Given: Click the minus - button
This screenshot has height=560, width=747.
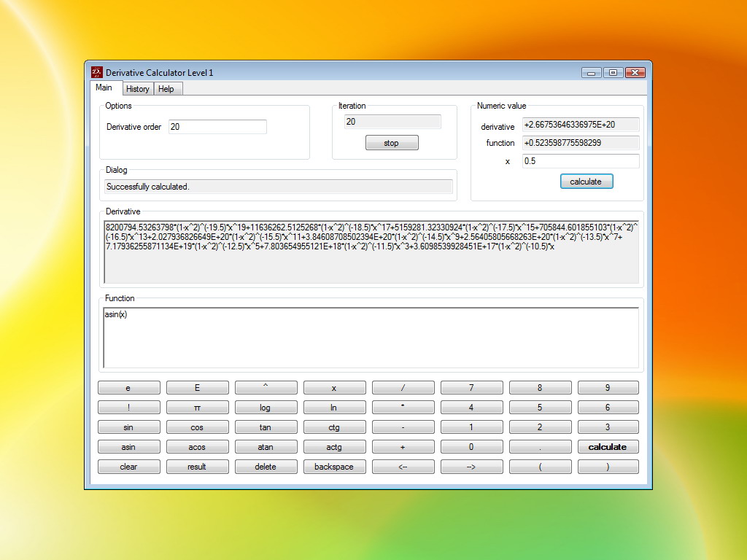Looking at the screenshot, I should click(403, 427).
